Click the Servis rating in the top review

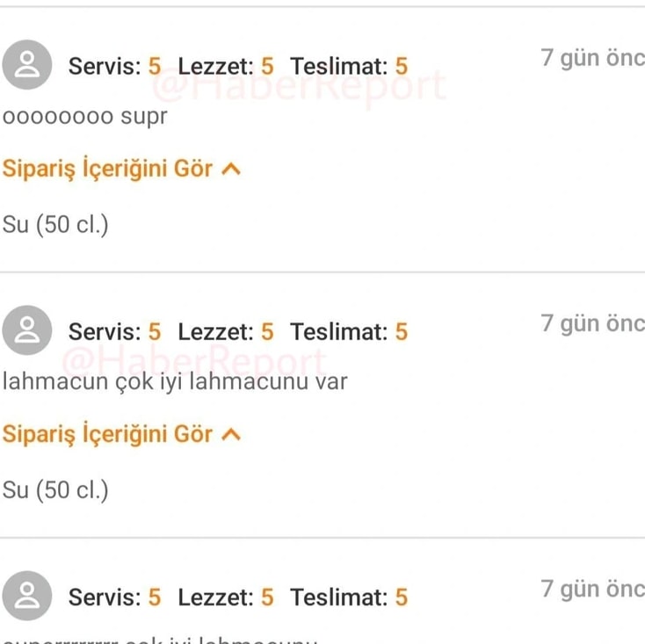[114, 66]
